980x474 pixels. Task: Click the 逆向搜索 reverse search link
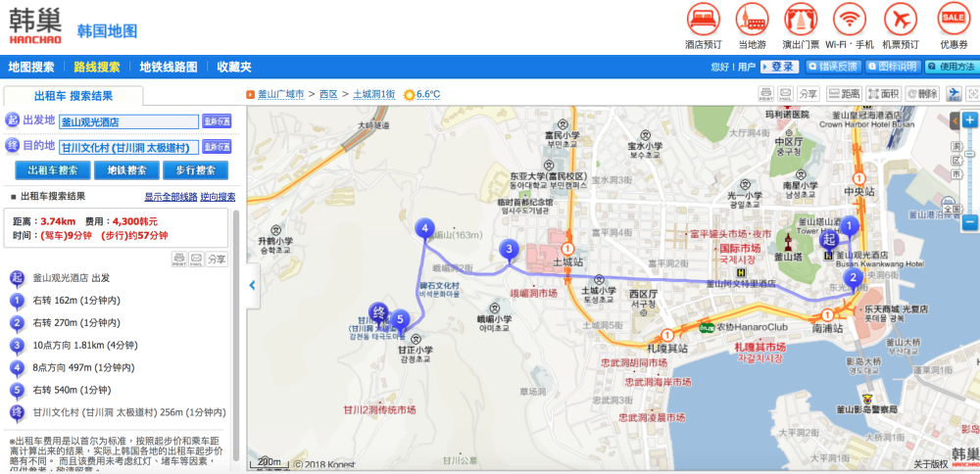coord(219,197)
